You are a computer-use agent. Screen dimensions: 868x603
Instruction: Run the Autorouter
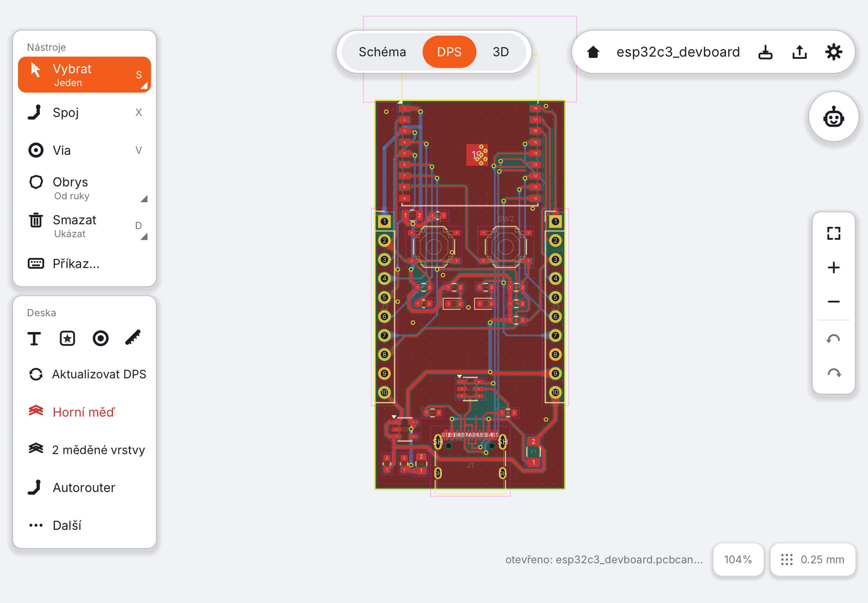(x=84, y=488)
